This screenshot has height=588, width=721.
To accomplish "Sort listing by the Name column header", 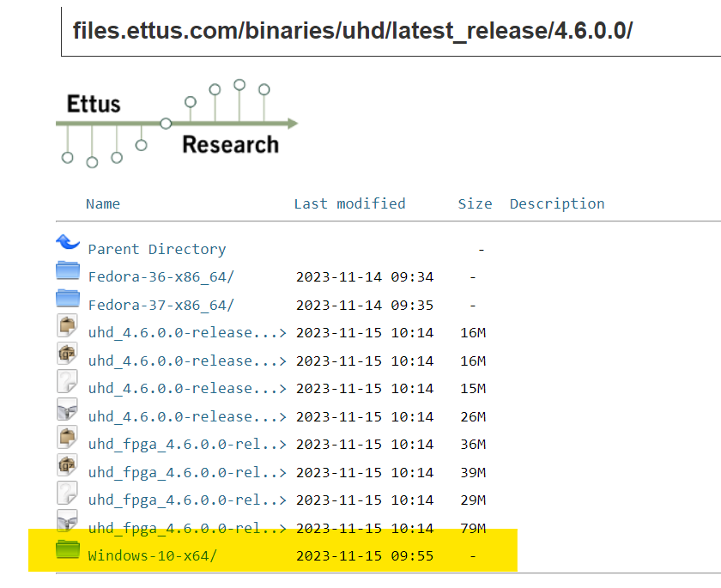I will click(x=103, y=203).
